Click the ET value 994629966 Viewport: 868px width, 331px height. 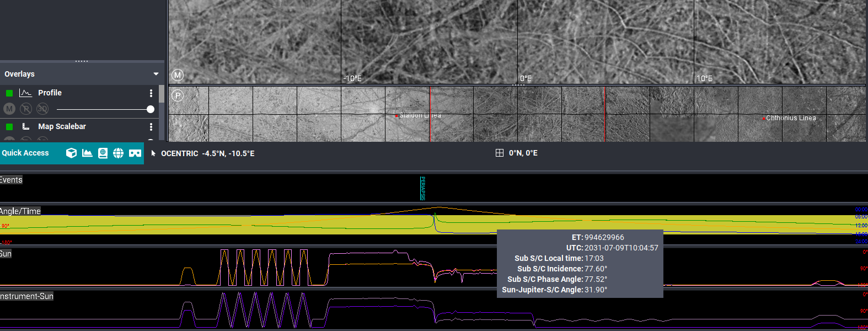604,237
